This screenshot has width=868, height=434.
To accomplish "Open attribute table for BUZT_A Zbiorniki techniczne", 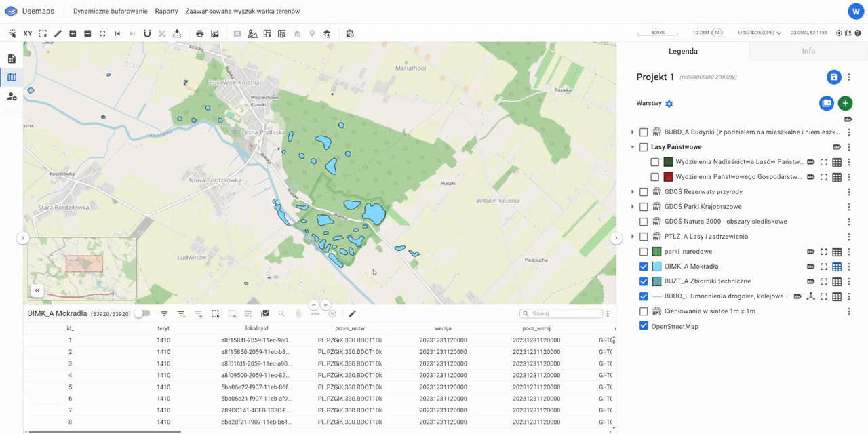I will tap(837, 281).
